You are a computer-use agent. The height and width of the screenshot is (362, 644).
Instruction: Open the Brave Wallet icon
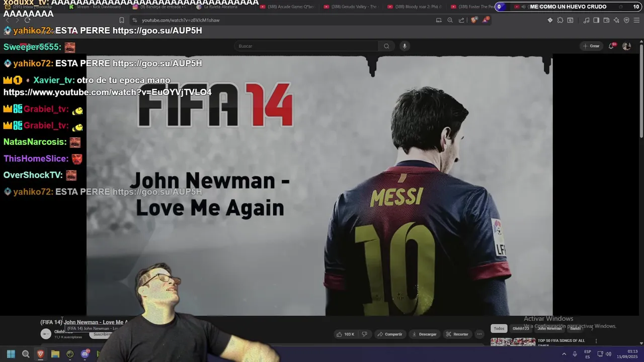(606, 20)
